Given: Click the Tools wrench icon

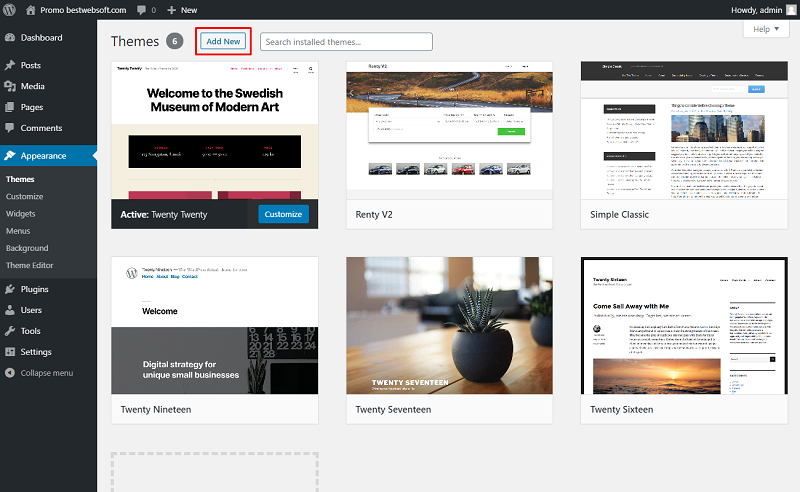Looking at the screenshot, I should click(x=10, y=331).
